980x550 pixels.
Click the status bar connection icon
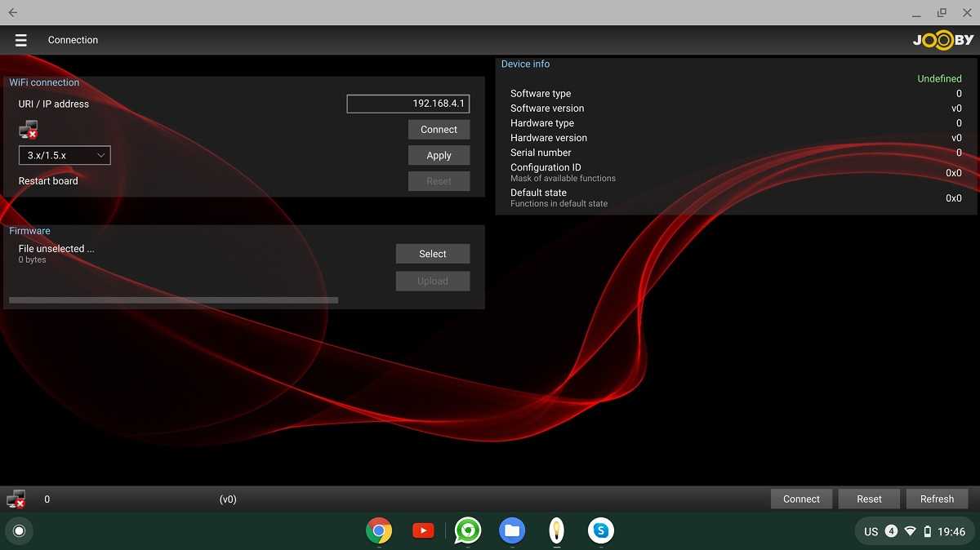pyautogui.click(x=16, y=499)
